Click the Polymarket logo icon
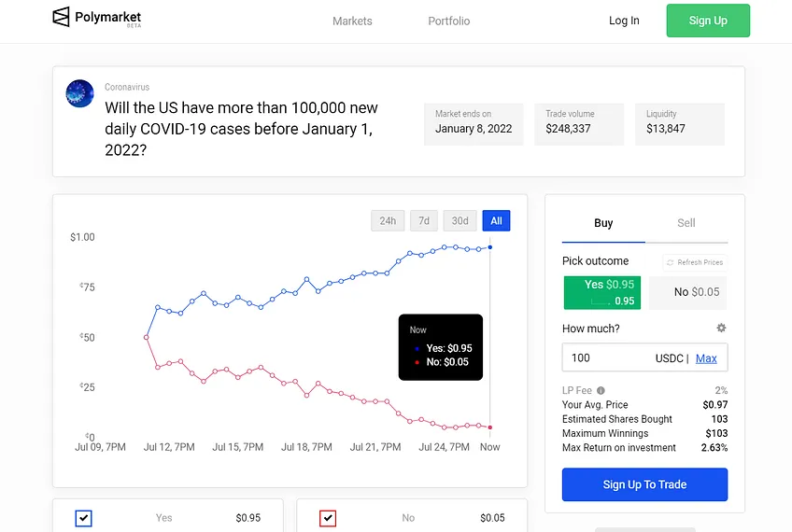 click(61, 17)
